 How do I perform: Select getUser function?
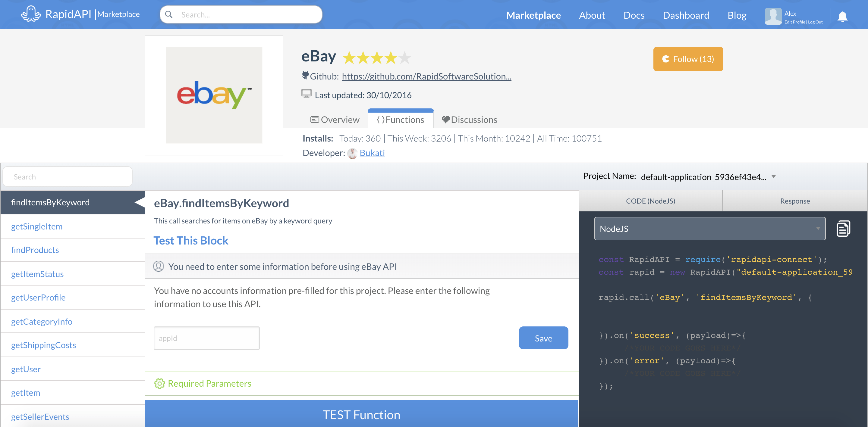click(x=72, y=369)
